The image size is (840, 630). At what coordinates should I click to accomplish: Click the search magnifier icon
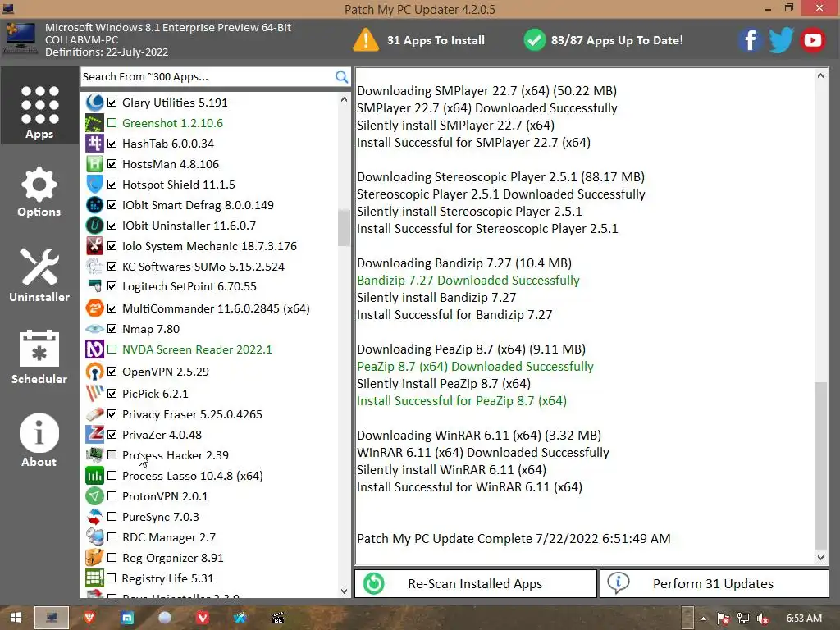(x=341, y=76)
